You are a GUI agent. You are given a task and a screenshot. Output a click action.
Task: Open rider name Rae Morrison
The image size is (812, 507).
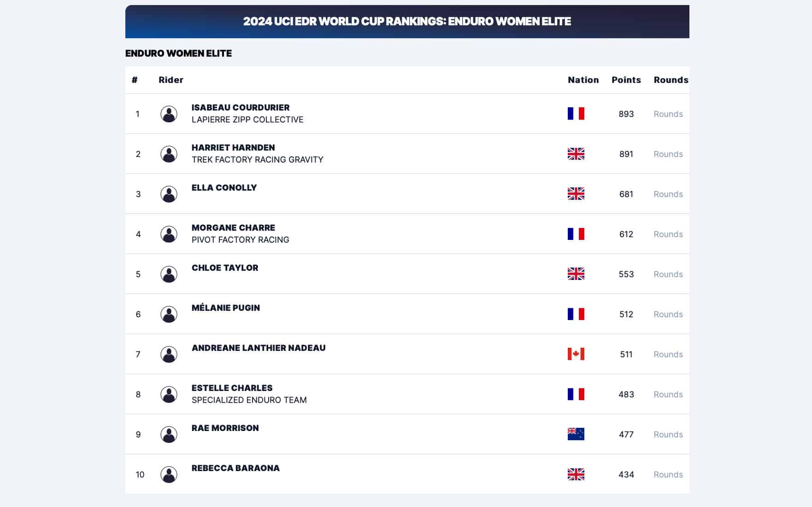tap(225, 428)
